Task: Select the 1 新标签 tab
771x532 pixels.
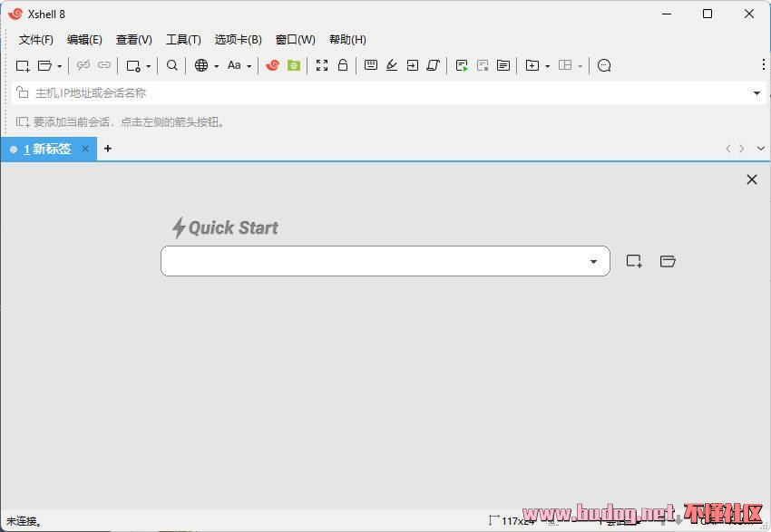Action: 48,149
